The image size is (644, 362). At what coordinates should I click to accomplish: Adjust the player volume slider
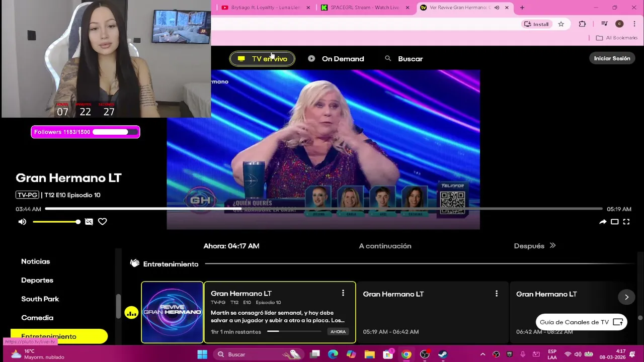pyautogui.click(x=56, y=222)
